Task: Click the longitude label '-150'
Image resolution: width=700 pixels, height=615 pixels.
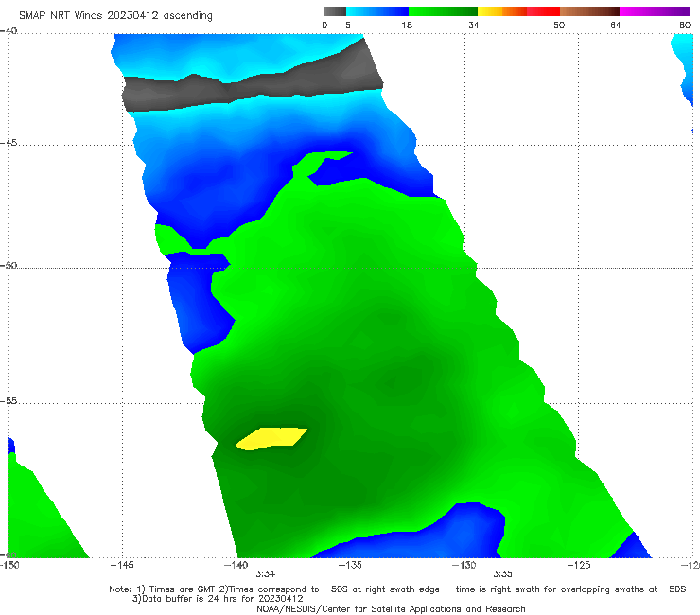Action: point(9,565)
